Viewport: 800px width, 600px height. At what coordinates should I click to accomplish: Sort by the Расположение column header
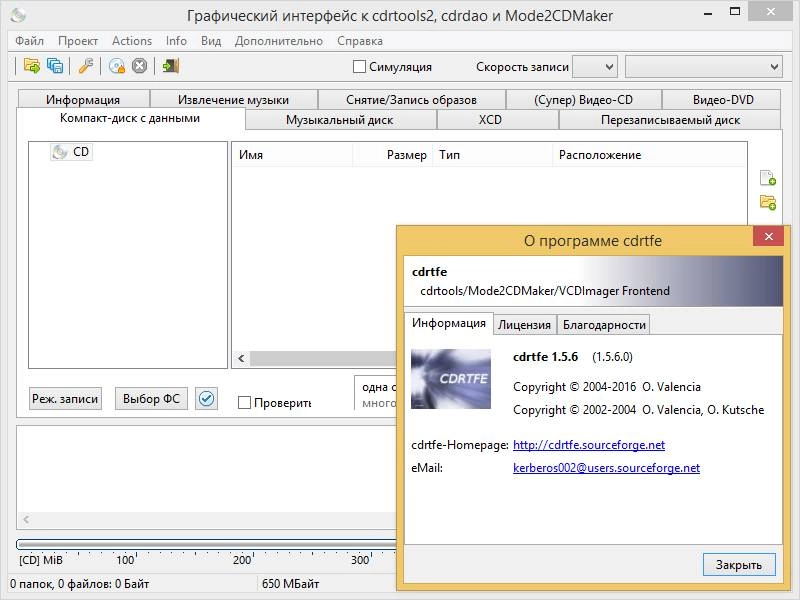(649, 155)
